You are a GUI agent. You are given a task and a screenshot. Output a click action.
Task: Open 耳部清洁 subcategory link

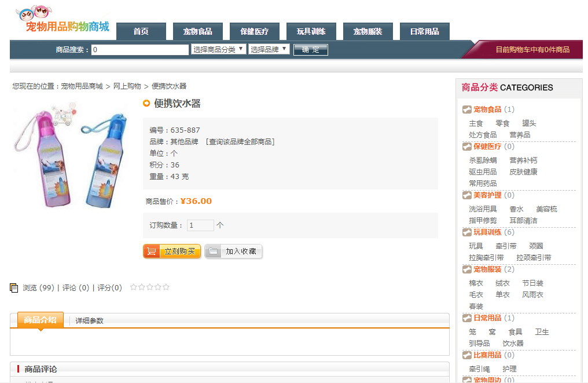[x=524, y=221]
